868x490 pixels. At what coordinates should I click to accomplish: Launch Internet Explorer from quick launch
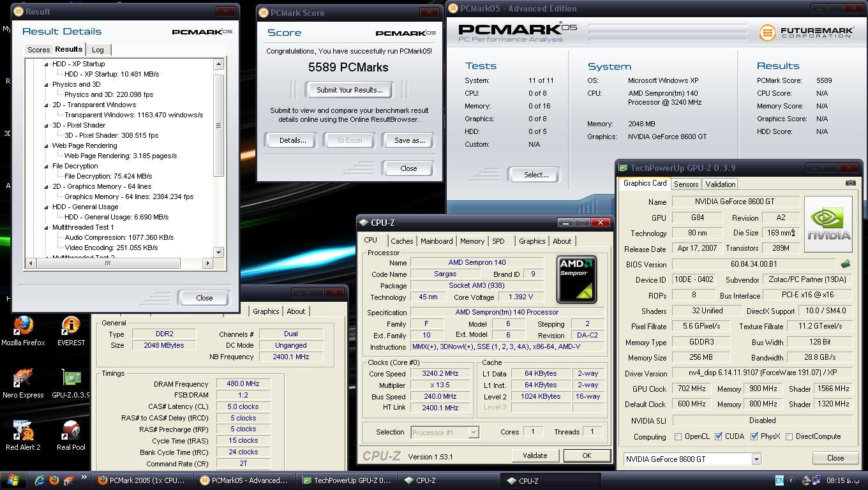[40, 480]
